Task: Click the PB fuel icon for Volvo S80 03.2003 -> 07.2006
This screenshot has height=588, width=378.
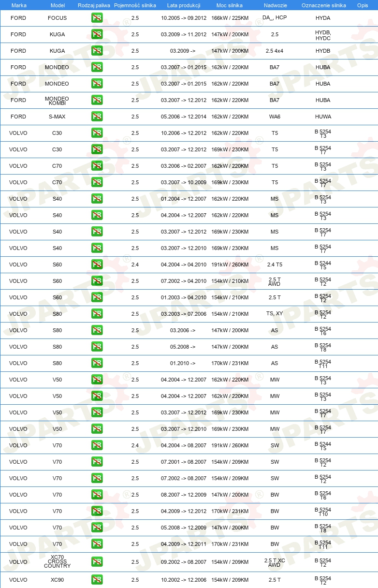Action: point(97,314)
